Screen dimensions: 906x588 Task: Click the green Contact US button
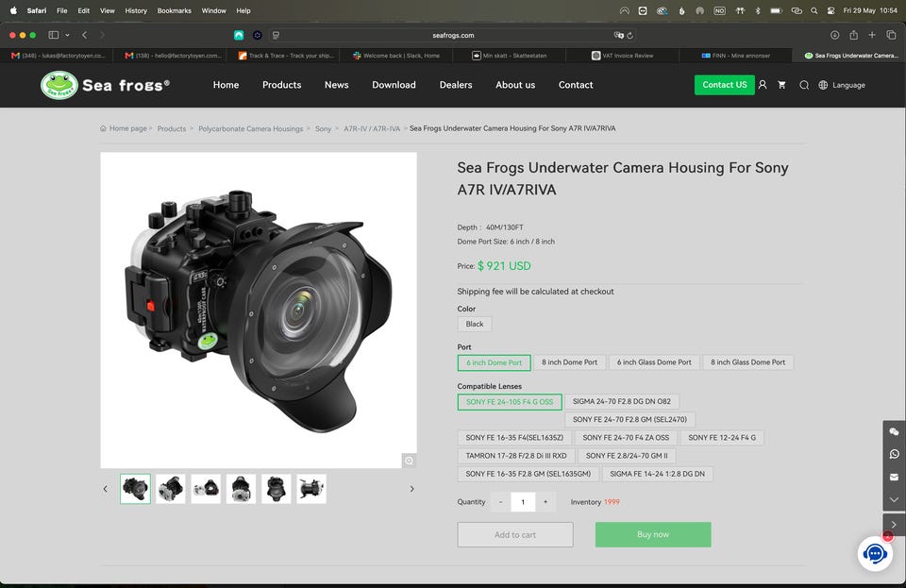(x=725, y=85)
